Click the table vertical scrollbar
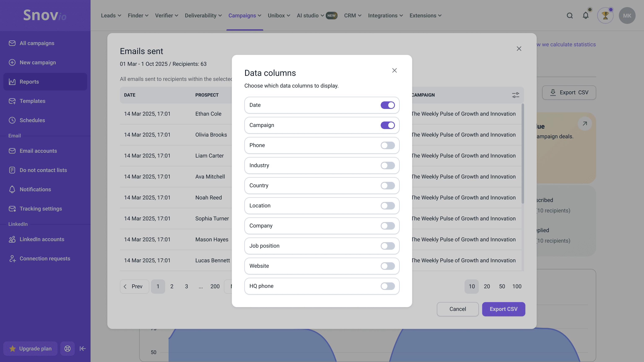The image size is (644, 362). 522,154
